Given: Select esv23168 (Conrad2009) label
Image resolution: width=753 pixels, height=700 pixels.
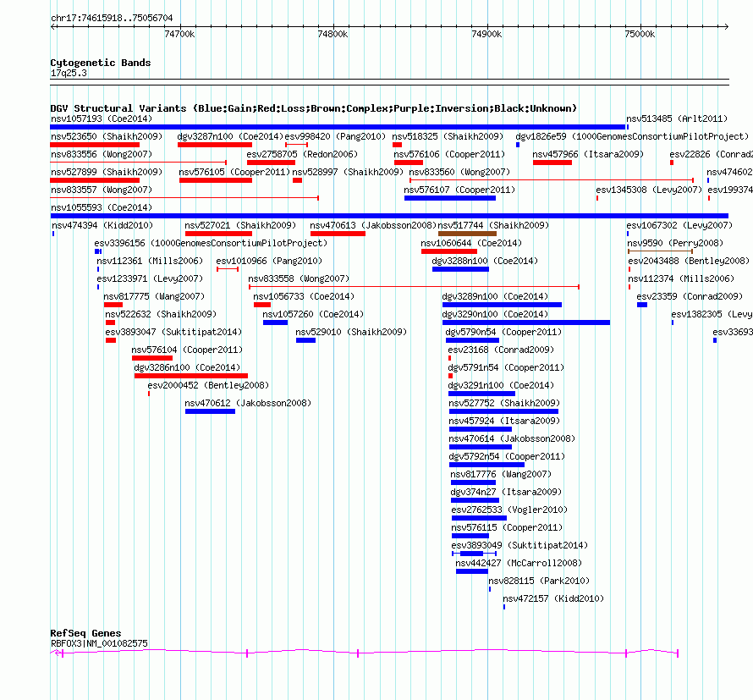Looking at the screenshot, I should (501, 350).
